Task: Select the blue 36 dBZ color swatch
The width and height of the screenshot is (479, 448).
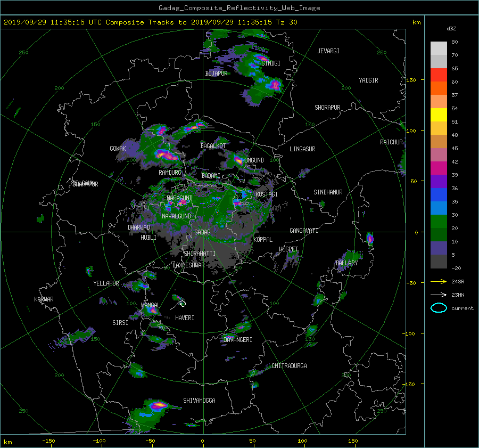Action: click(439, 194)
